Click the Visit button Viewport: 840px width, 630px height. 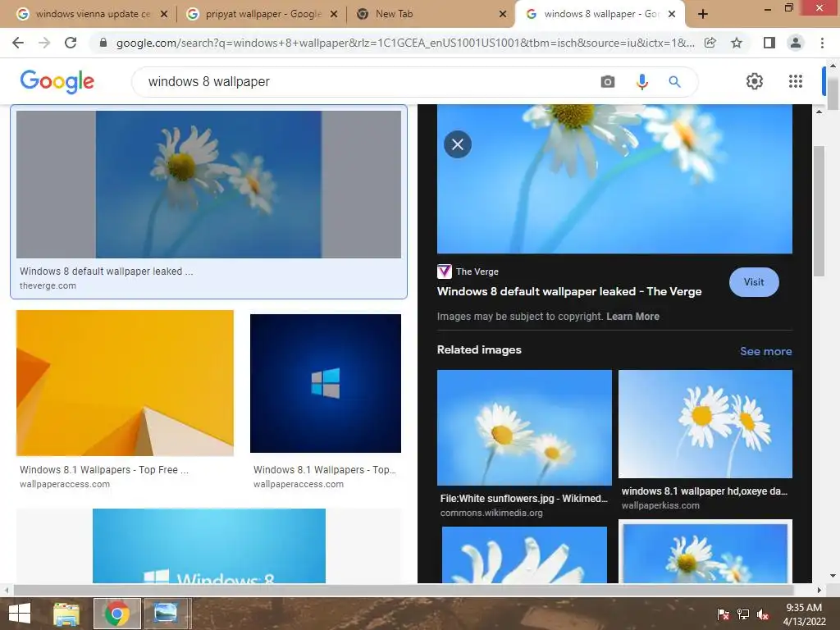pyautogui.click(x=754, y=282)
